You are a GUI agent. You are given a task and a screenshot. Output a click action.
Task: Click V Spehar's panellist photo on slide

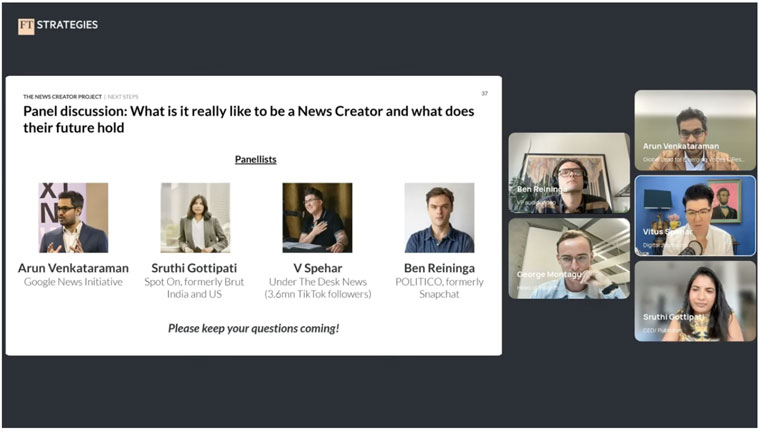coord(317,218)
